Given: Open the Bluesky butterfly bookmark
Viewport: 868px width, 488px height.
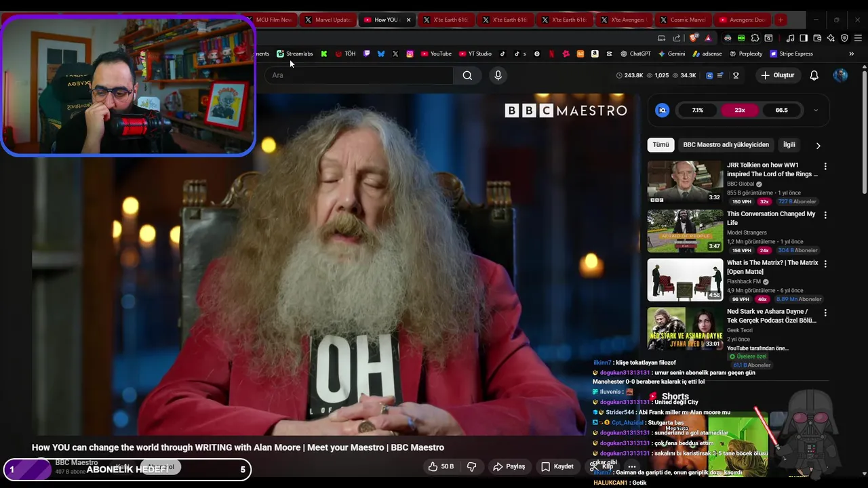Looking at the screenshot, I should (381, 54).
